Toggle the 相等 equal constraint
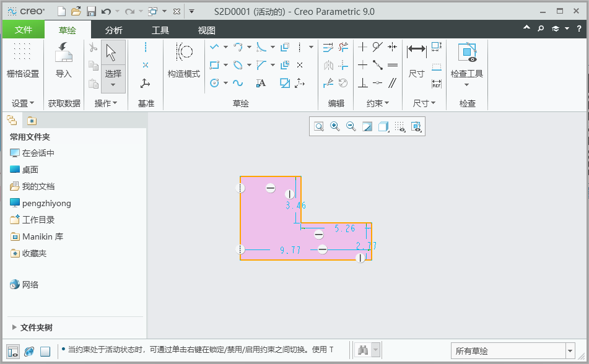589x364 pixels. coord(392,65)
